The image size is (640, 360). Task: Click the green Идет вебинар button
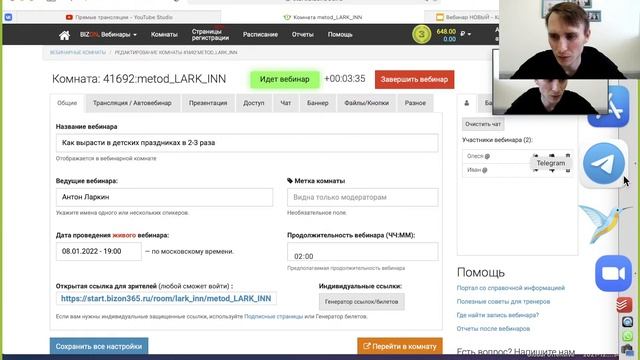[x=284, y=79]
